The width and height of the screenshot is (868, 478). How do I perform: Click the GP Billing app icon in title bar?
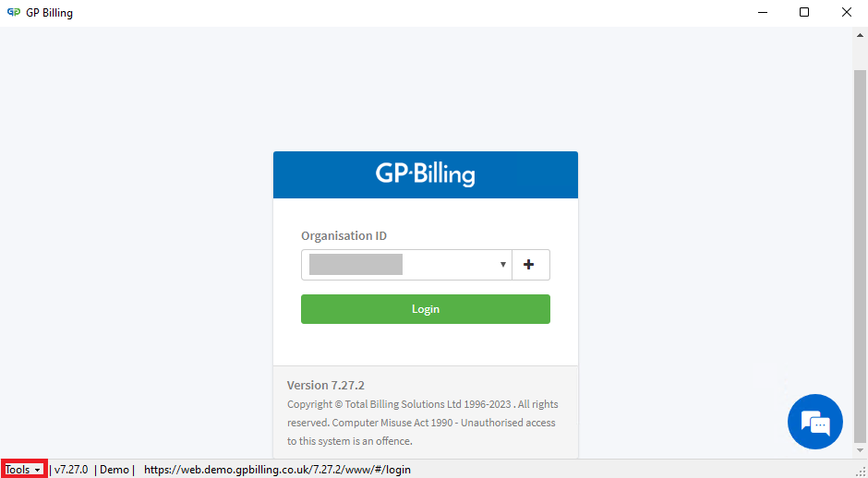point(13,12)
